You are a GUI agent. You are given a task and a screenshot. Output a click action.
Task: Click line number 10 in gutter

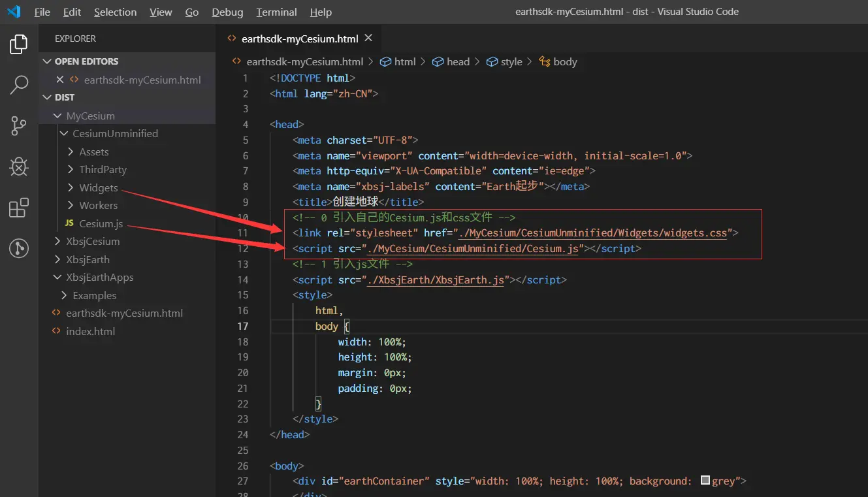tap(242, 217)
